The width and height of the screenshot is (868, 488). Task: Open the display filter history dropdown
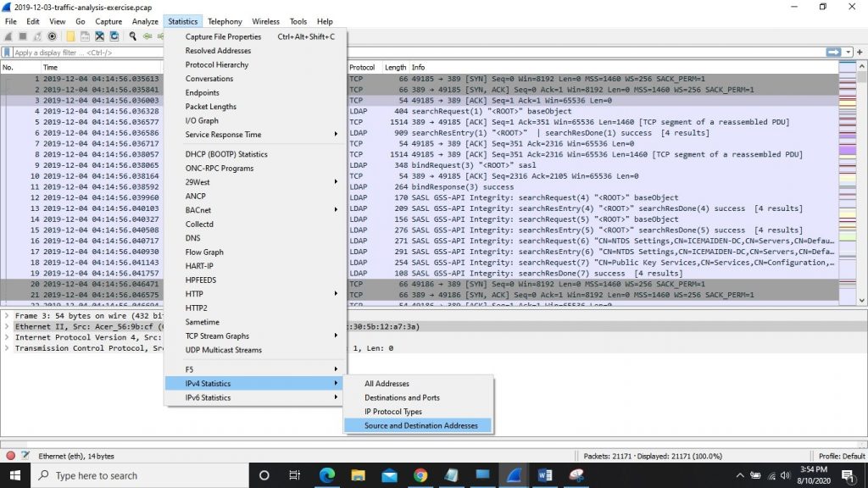pos(848,52)
